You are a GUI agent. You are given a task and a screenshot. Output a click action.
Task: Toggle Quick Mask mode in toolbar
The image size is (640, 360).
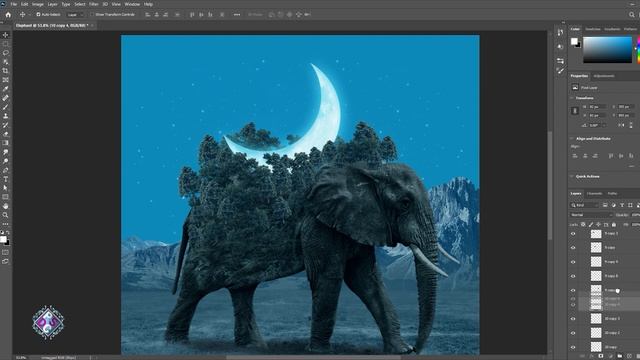point(5,253)
